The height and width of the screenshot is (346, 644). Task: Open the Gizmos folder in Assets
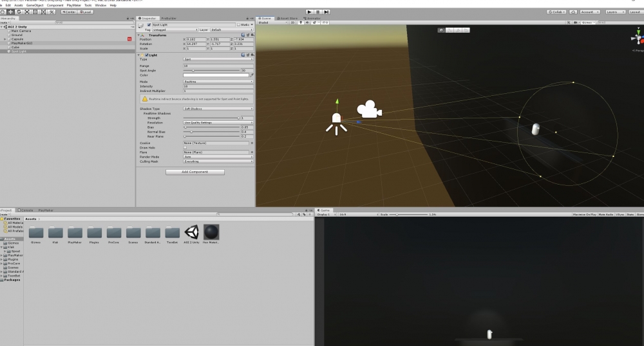[36, 233]
